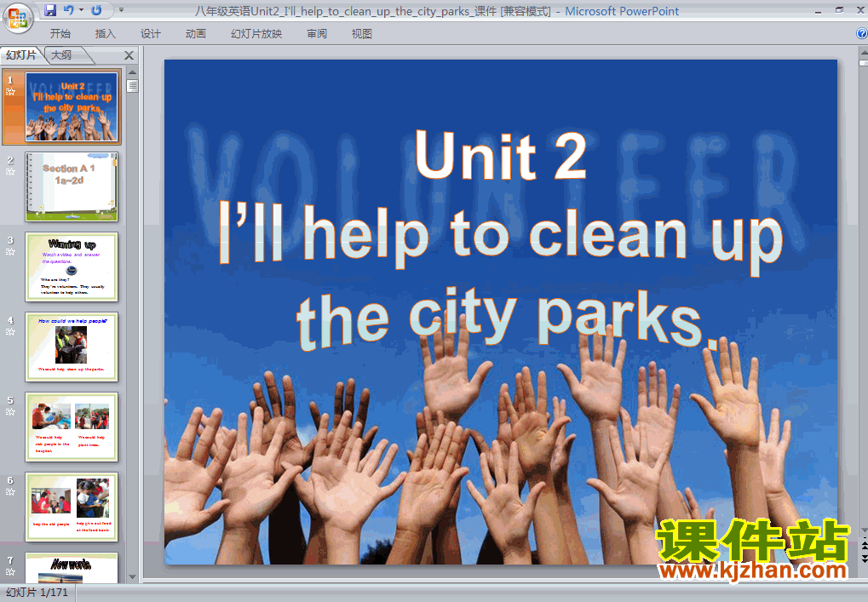Click 幻灯片 1/171 status bar indicator
Image resolution: width=868 pixels, height=602 pixels.
(37, 593)
